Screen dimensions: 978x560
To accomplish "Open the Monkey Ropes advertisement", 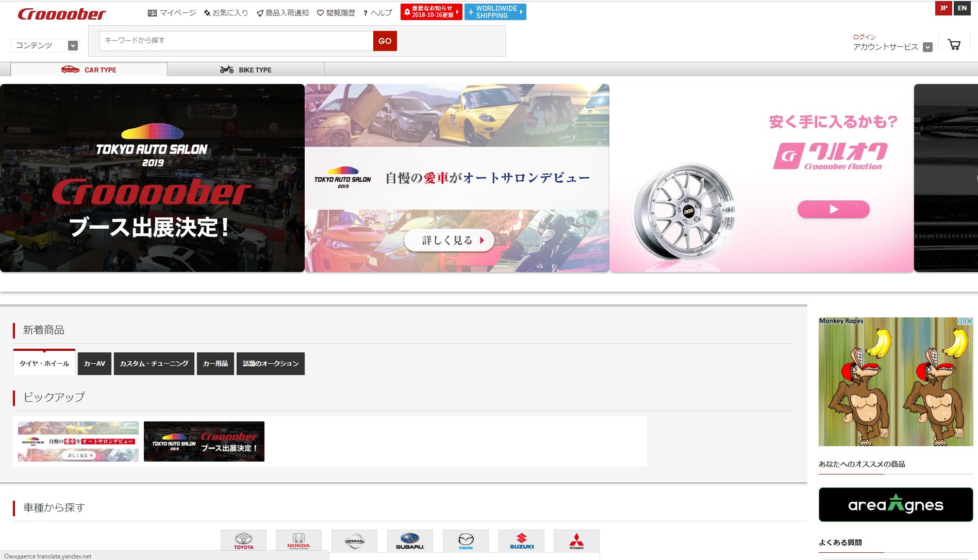I will point(896,382).
